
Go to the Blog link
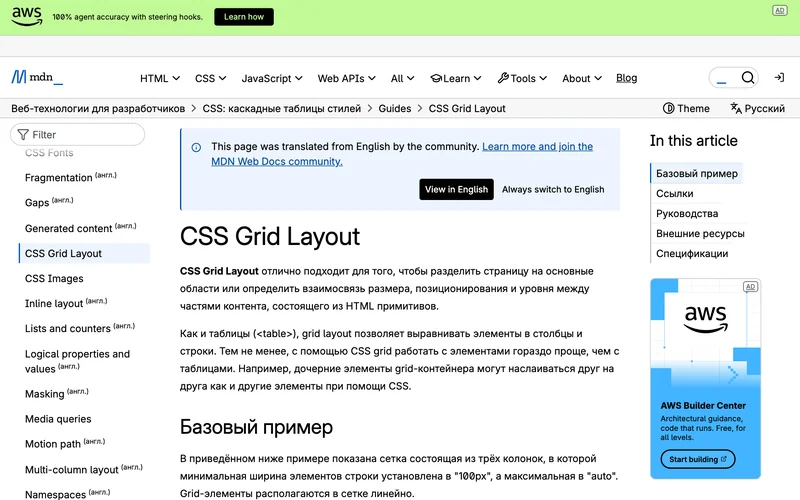(627, 78)
